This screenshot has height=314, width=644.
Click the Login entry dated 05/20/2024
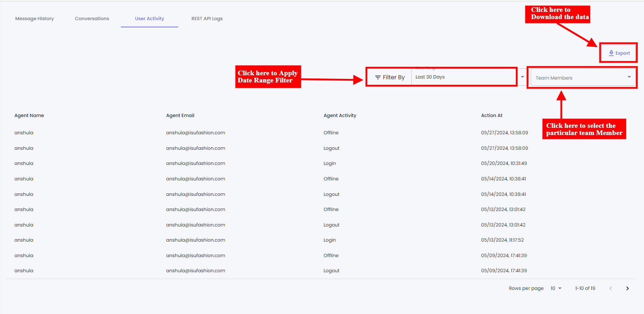(x=330, y=163)
